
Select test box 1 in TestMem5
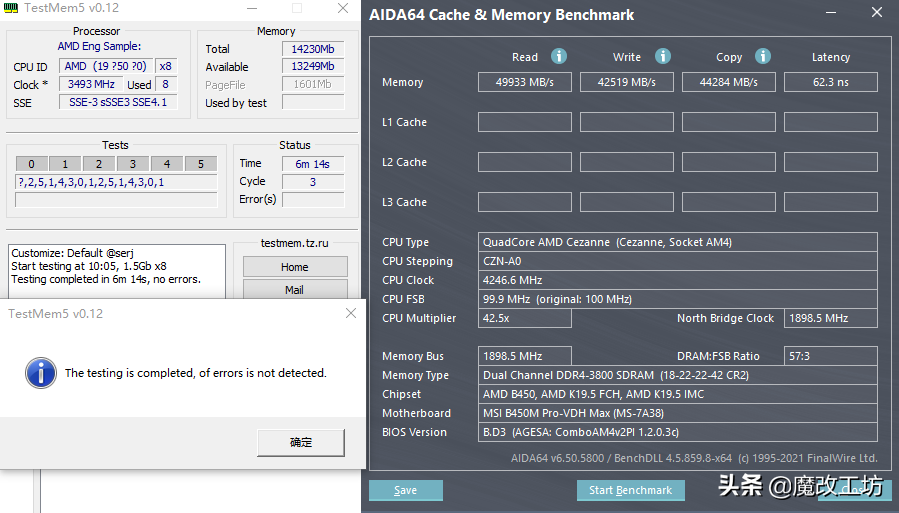65,164
